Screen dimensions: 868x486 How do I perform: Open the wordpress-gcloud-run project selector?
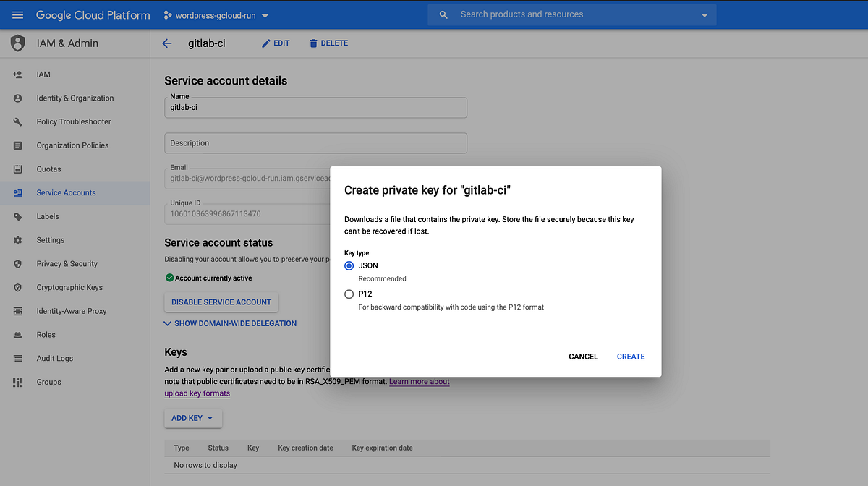click(216, 15)
